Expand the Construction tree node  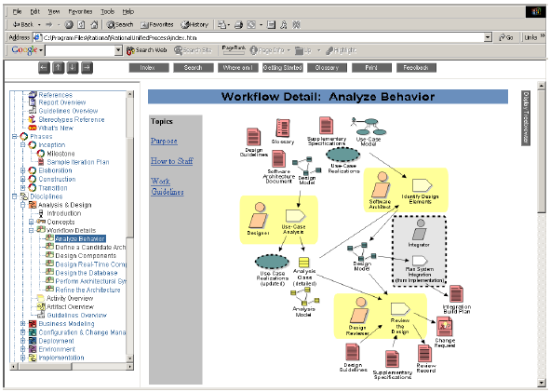point(22,179)
